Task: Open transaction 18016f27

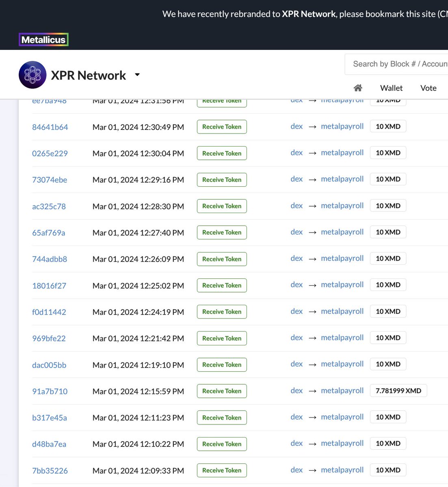Action: [49, 286]
